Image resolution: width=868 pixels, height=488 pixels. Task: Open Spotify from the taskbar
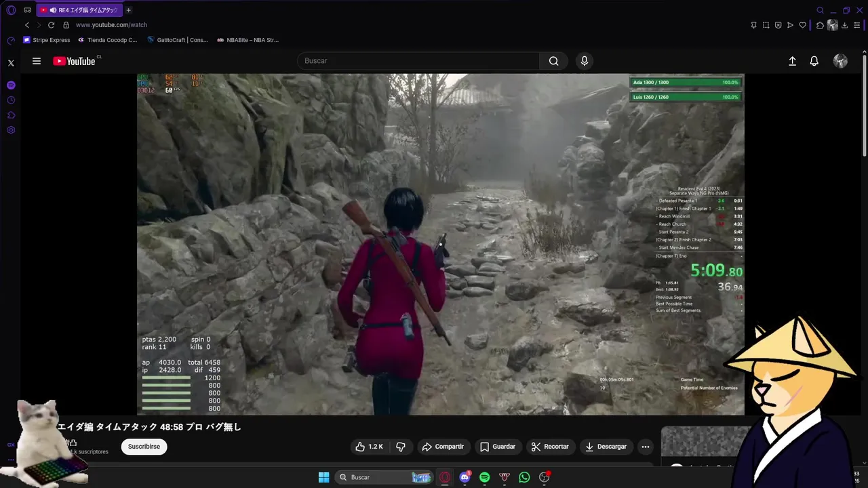click(x=484, y=477)
